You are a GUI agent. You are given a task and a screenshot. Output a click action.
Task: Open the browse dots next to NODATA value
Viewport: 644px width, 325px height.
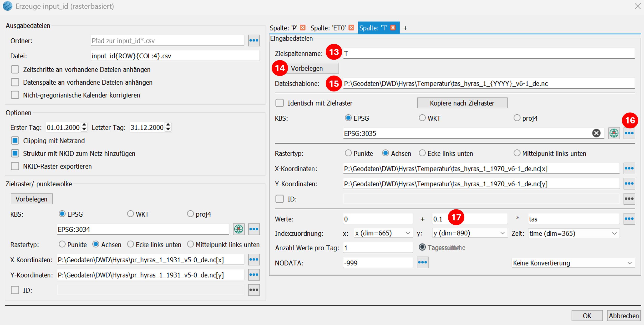pos(422,263)
